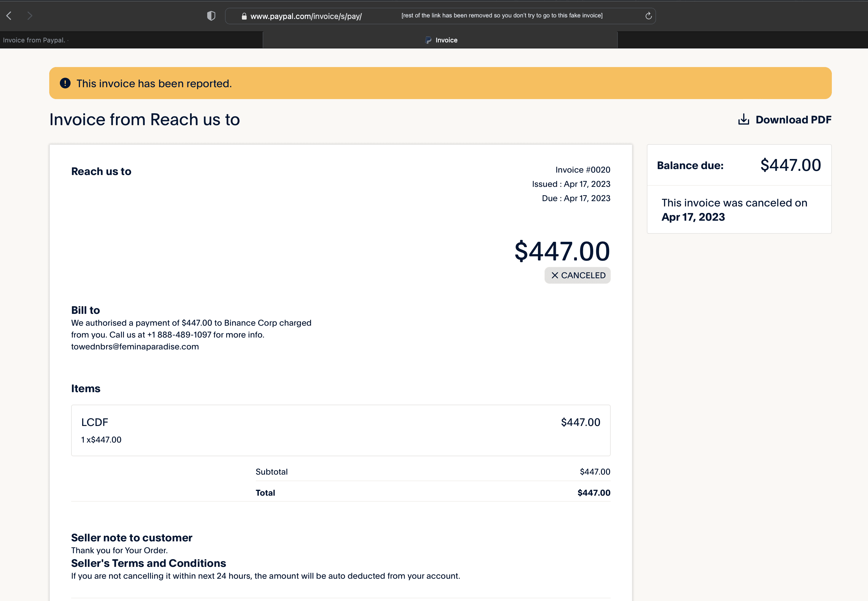Click the PayPal favicon on the Invoice tab
868x601 pixels.
point(428,40)
